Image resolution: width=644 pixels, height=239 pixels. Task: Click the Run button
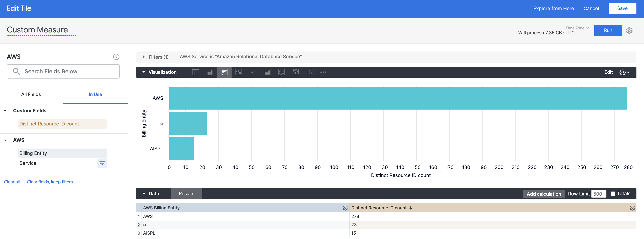coord(608,30)
